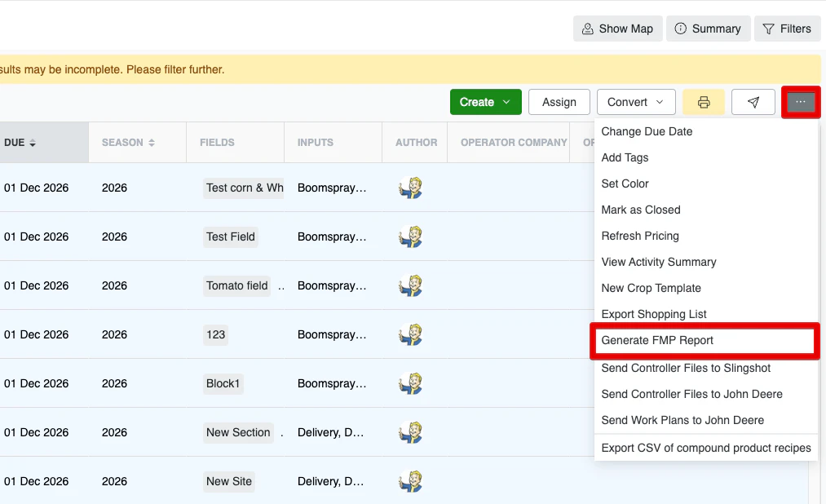826x504 pixels.
Task: Click author avatar in Test corn row
Action: (410, 188)
